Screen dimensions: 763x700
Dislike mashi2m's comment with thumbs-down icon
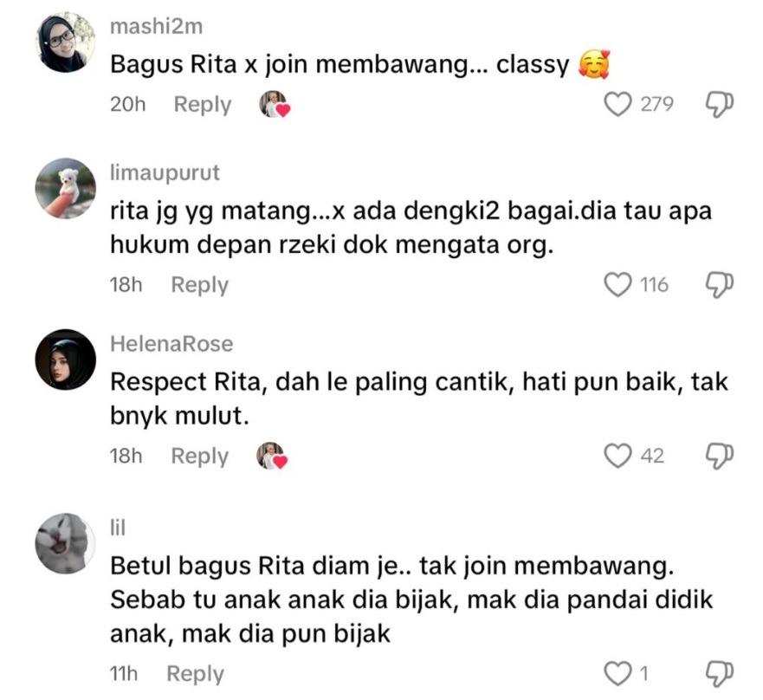pos(720,104)
